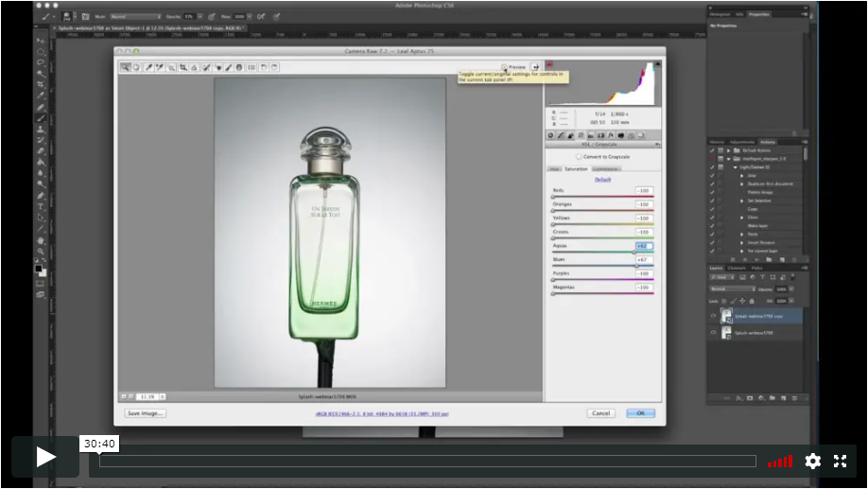Switch to the Paths tab
The width and height of the screenshot is (868, 489).
click(x=756, y=268)
